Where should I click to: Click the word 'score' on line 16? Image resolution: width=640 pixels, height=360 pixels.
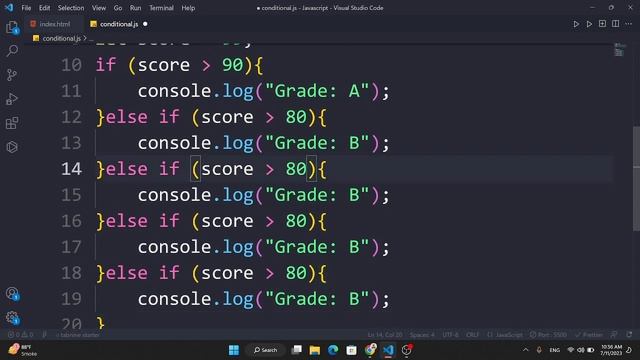(227, 221)
